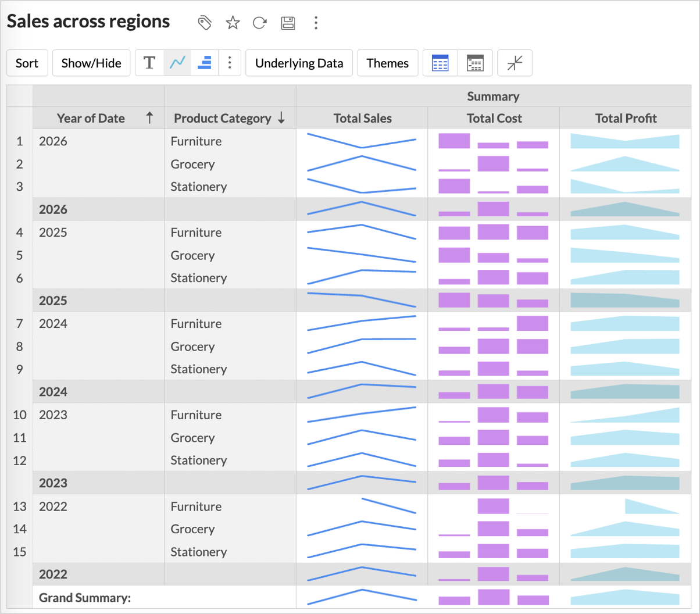Select the gray compact table layout icon

(475, 63)
